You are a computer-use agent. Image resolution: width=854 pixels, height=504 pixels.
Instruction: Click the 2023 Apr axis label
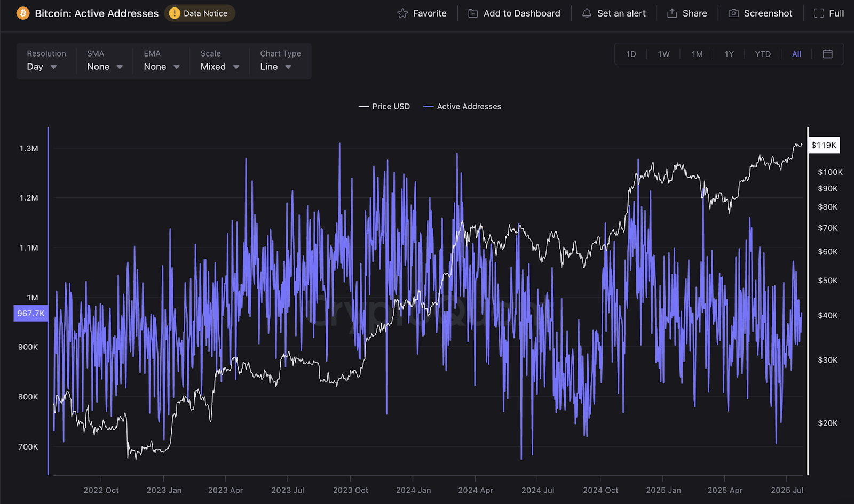225,490
